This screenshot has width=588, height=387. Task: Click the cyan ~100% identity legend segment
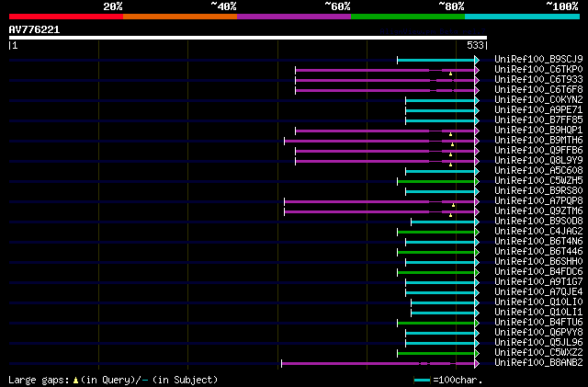click(522, 17)
